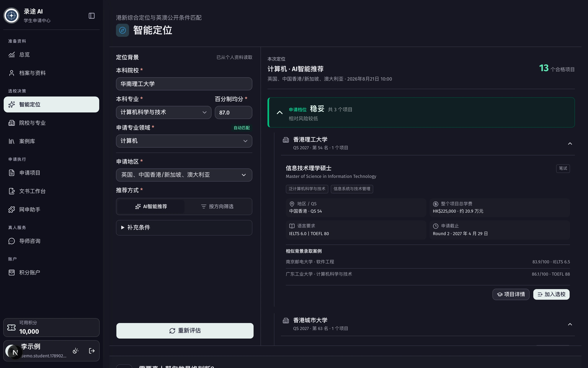
Task: Click 加入选校 button
Action: click(x=551, y=294)
